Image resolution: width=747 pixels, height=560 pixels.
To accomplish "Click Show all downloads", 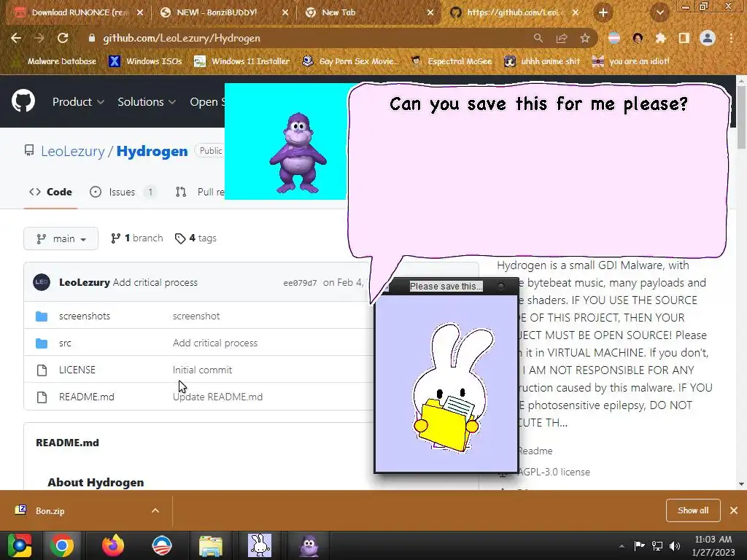I will tap(693, 510).
